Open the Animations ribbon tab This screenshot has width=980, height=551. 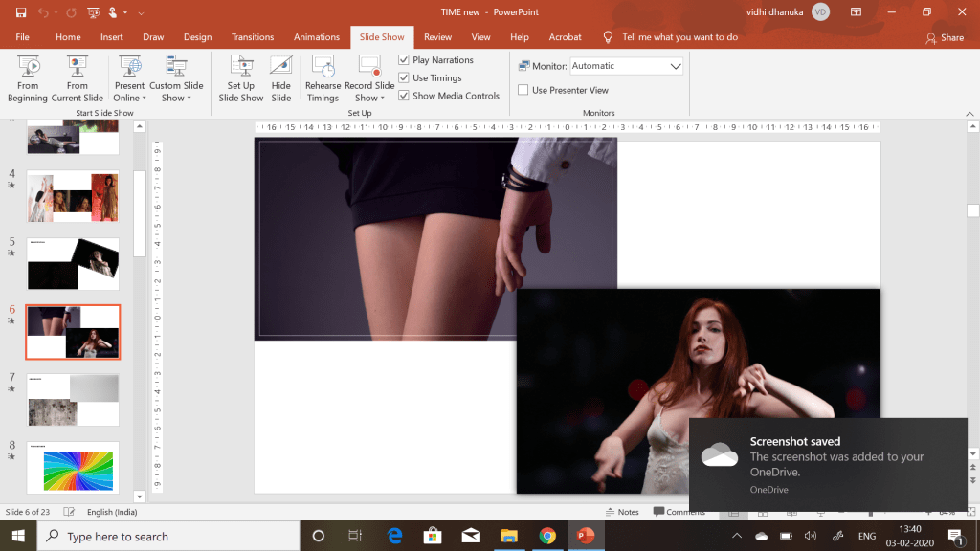click(x=317, y=37)
